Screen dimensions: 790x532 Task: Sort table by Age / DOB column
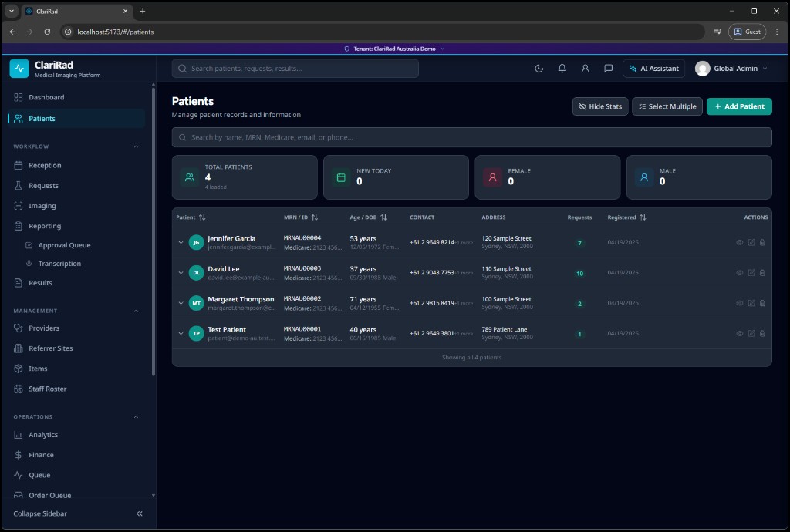coord(368,217)
